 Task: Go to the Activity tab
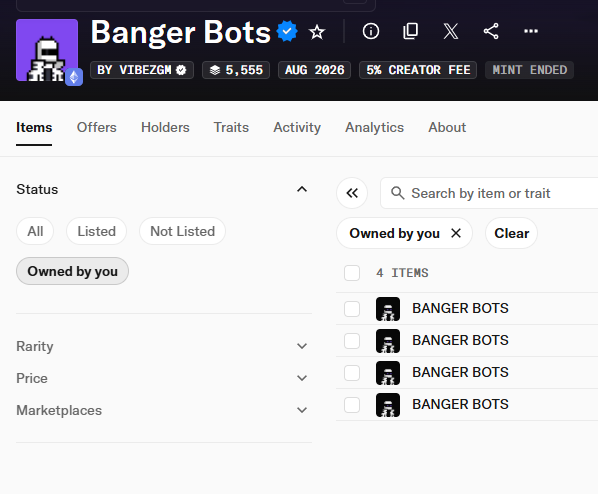[297, 127]
